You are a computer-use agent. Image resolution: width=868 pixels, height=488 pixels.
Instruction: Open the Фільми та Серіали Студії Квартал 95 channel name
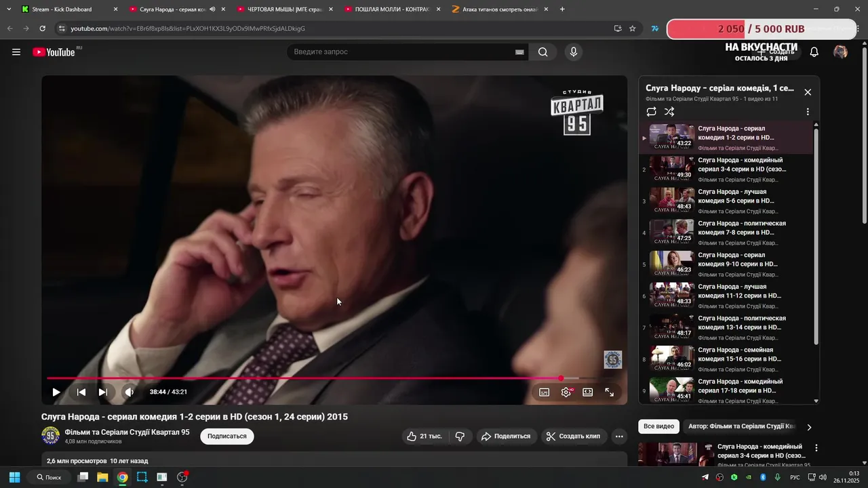pyautogui.click(x=127, y=432)
